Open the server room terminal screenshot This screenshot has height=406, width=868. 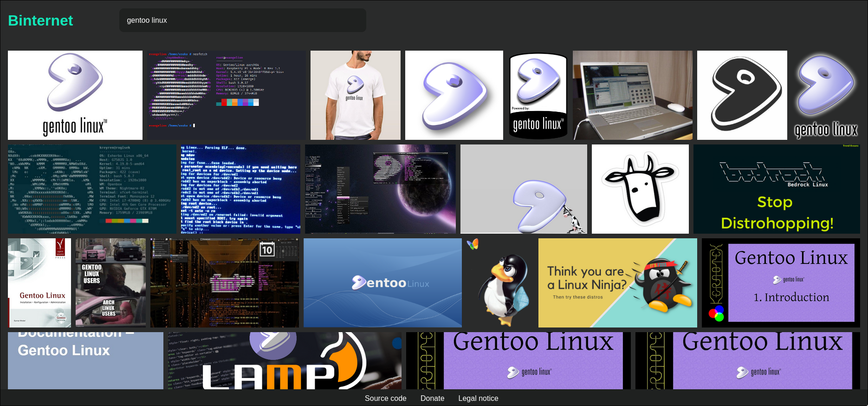pyautogui.click(x=225, y=283)
